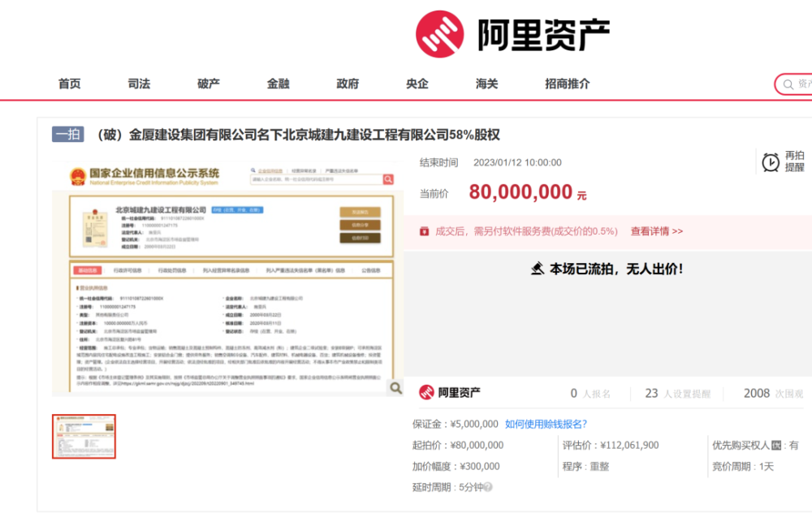Click the red 软件服务费 notice icon
The height and width of the screenshot is (526, 812).
424,231
